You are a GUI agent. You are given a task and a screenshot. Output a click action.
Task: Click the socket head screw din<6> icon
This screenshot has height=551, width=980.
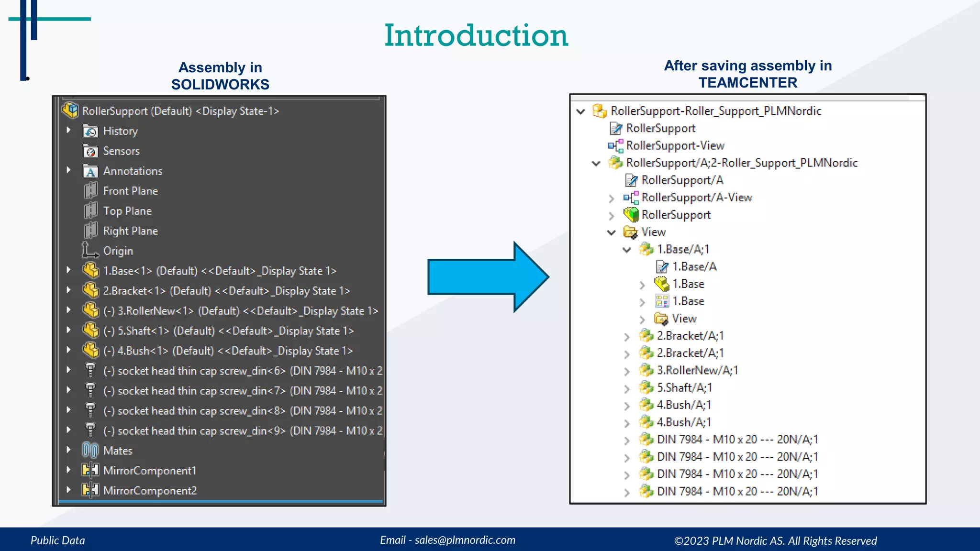pyautogui.click(x=90, y=371)
